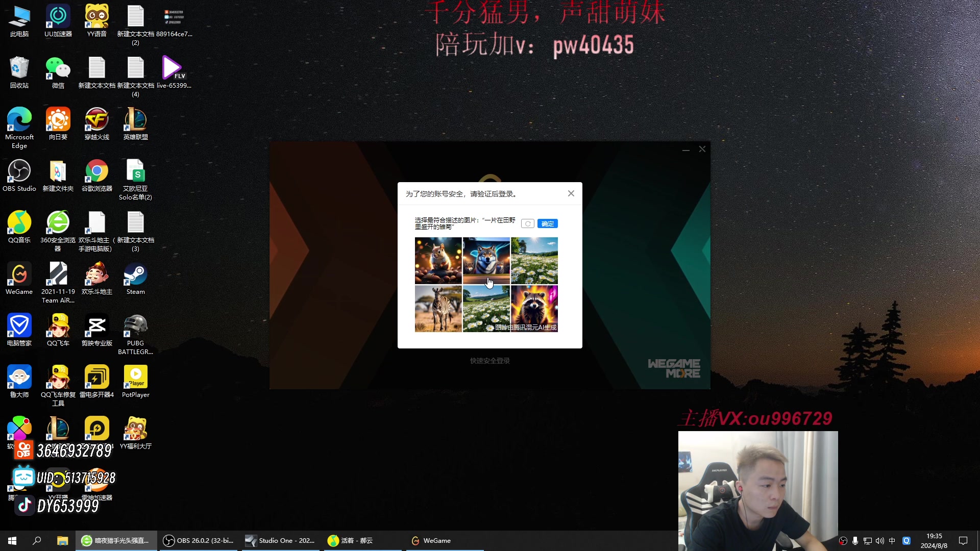The image size is (980, 551).
Task: Launch PUBG BATTLEGROUNDS icon
Action: pos(136,335)
